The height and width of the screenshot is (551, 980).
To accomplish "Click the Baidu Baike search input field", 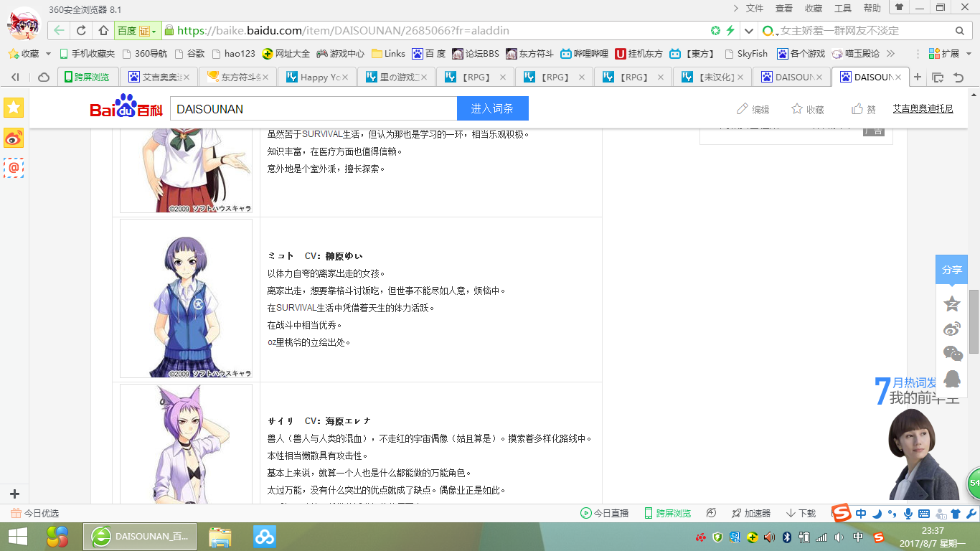I will click(314, 108).
